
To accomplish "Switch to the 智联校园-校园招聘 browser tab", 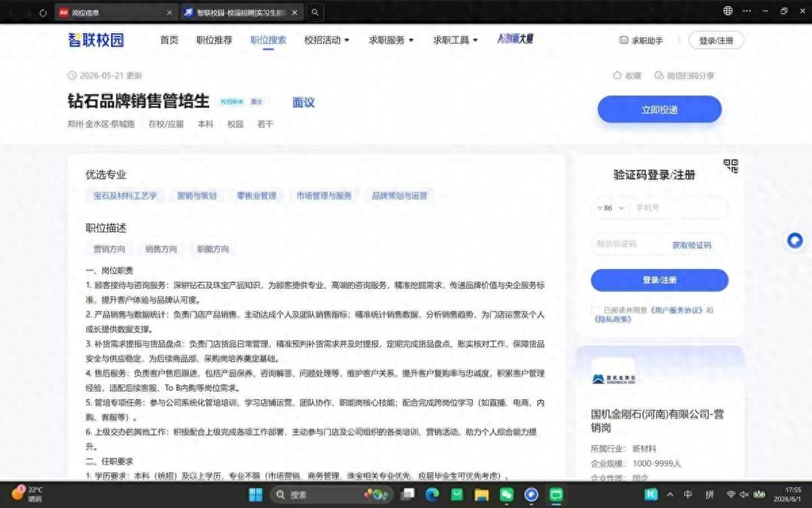I will click(242, 12).
